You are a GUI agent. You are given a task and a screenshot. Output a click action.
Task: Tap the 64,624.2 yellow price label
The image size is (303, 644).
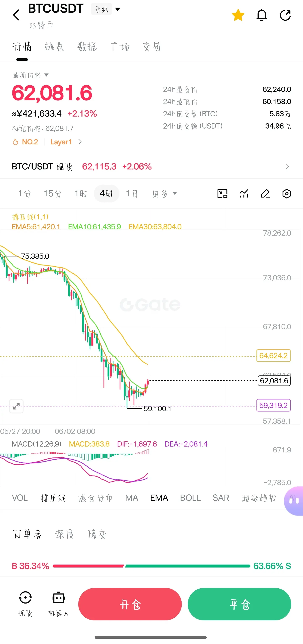[x=274, y=356]
